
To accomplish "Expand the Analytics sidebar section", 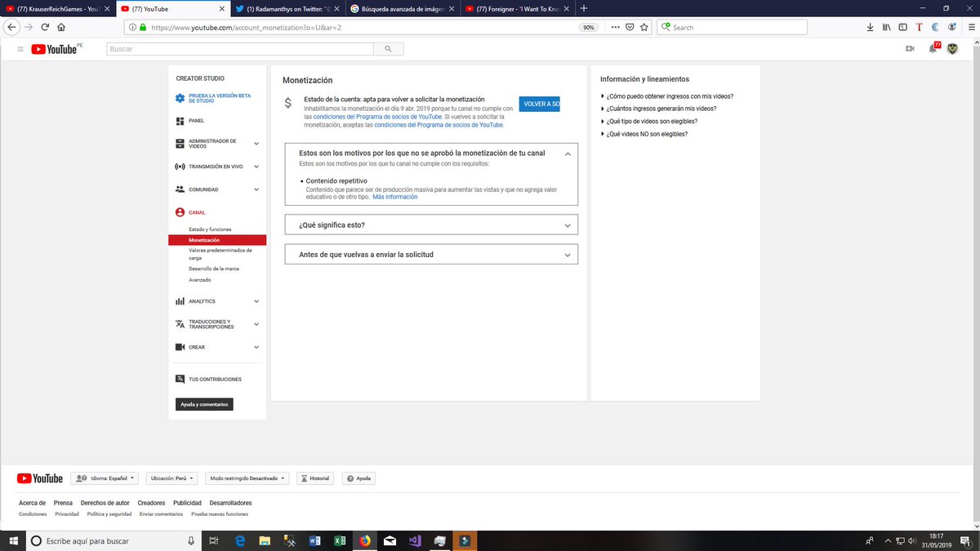I will [256, 301].
